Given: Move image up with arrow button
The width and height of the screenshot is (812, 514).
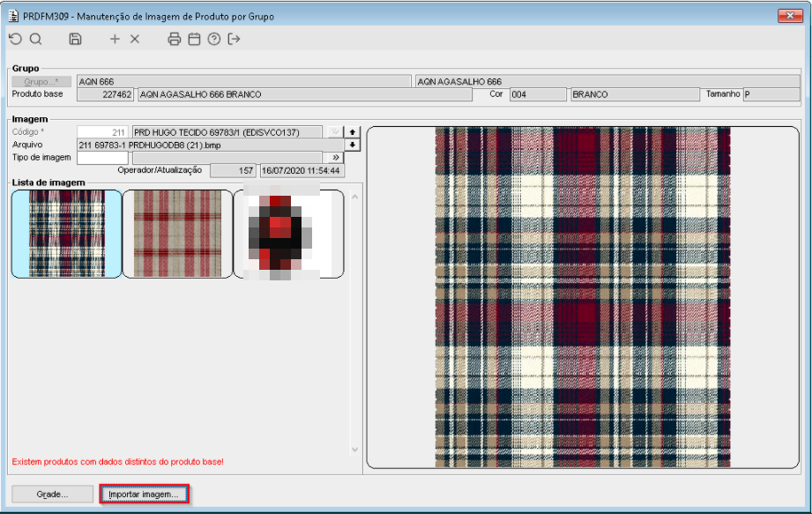Looking at the screenshot, I should (x=352, y=132).
